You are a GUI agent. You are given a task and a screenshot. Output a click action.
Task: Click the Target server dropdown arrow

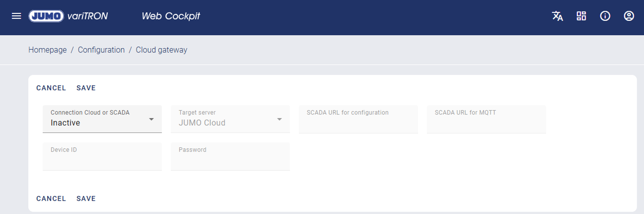[x=279, y=120]
